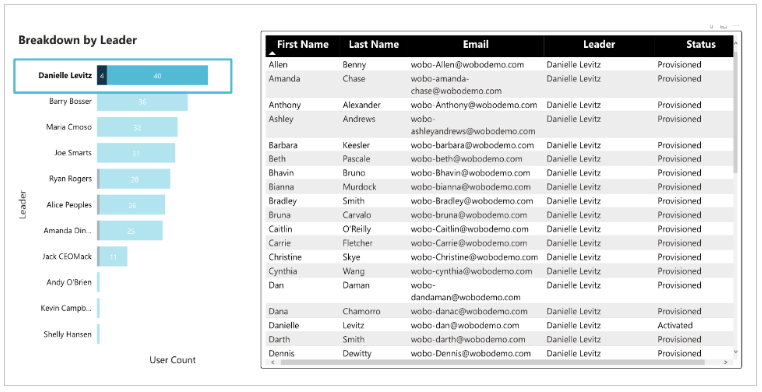This screenshot has width=762, height=392.
Task: Click the Focus mode icon above the table
Action: 723,26
